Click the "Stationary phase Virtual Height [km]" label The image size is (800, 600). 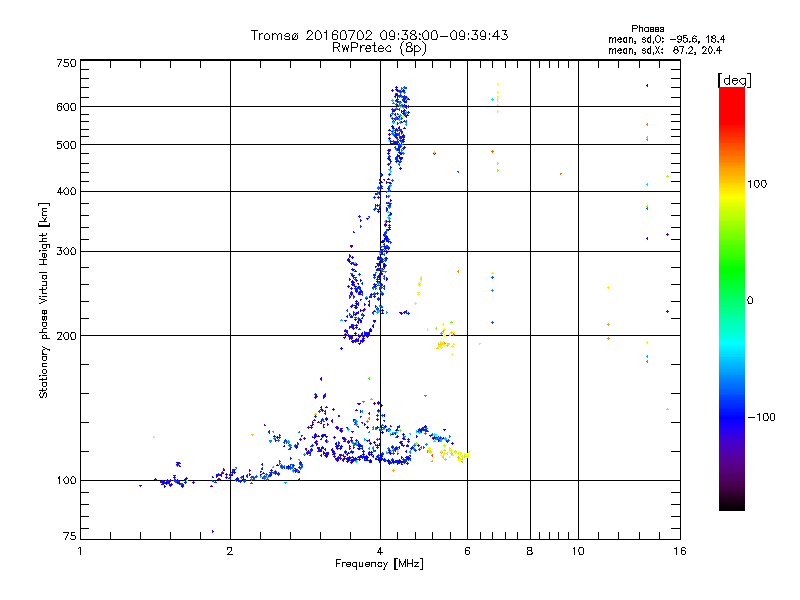tap(44, 300)
